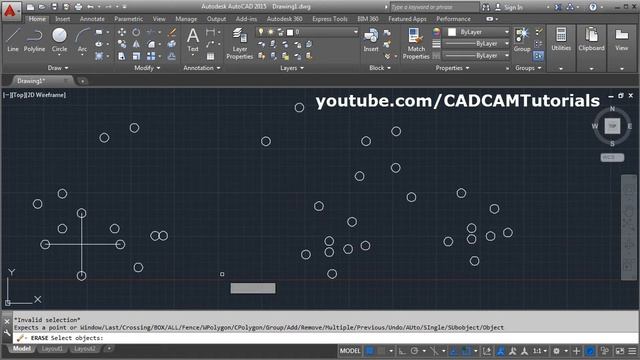Image resolution: width=640 pixels, height=360 pixels.
Task: Open the Parametric ribbon tab
Action: tap(128, 19)
